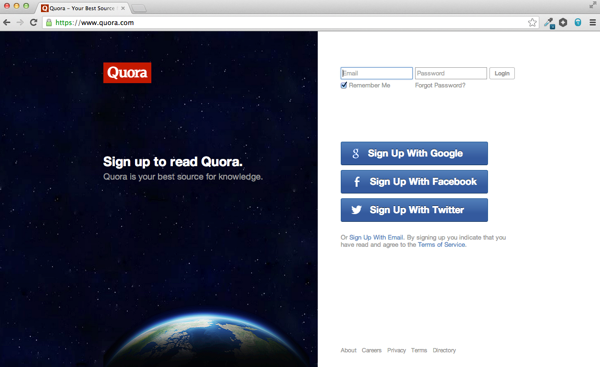Click the eyedropper extension icon
Viewport: 600px width, 367px height.
tap(549, 23)
